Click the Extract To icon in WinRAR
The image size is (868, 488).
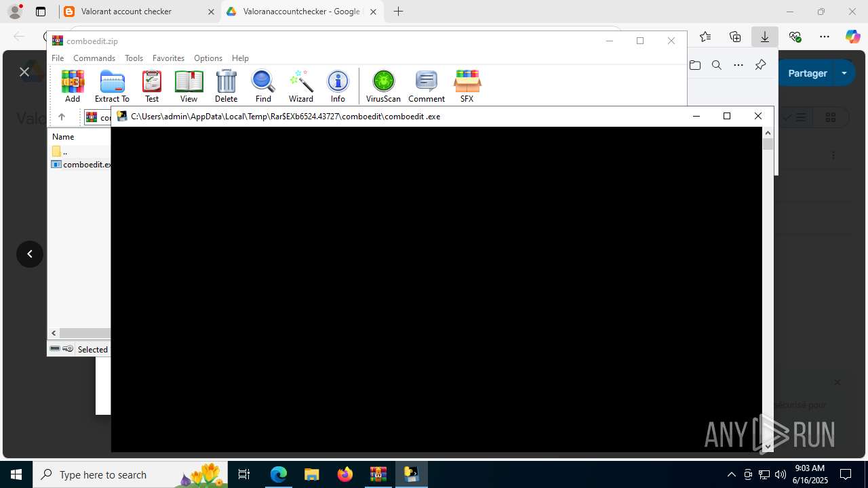tap(112, 86)
